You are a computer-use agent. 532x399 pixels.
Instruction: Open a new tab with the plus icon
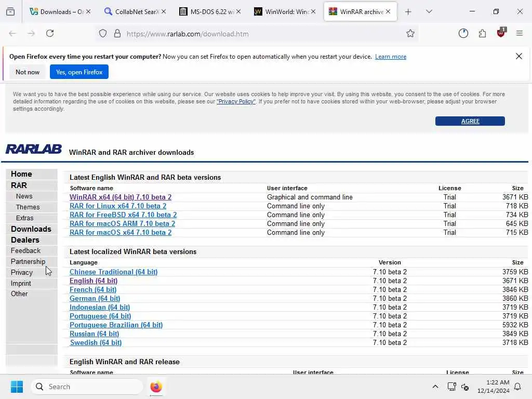pyautogui.click(x=408, y=12)
